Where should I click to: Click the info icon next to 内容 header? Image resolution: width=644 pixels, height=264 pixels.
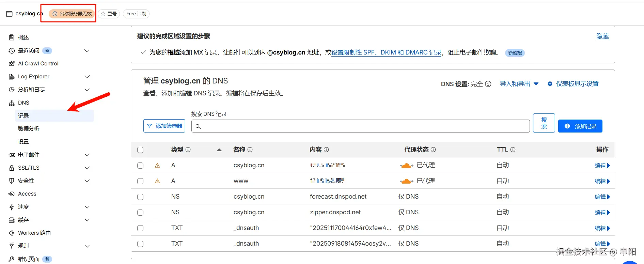pos(326,150)
